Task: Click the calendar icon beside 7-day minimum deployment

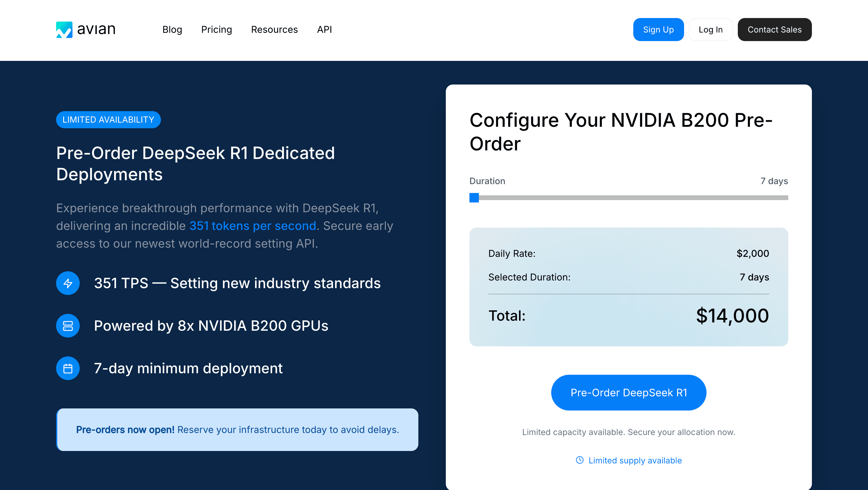Action: (x=68, y=368)
